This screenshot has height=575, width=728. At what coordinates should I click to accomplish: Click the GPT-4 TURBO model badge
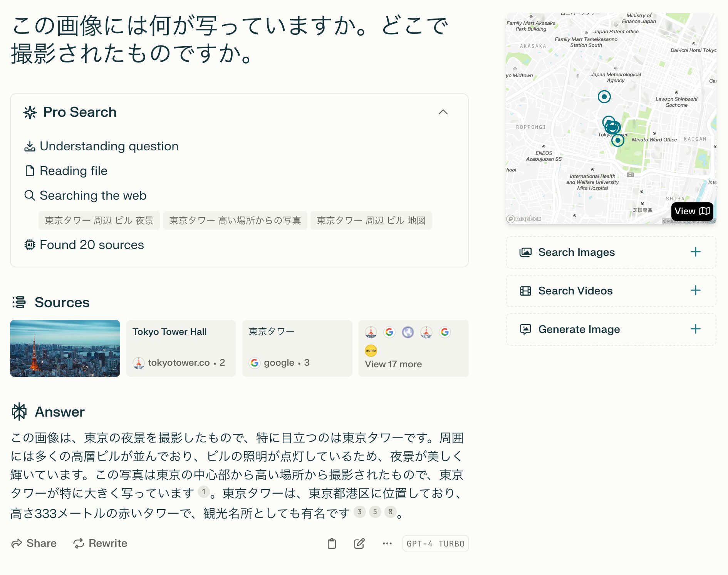(x=435, y=543)
